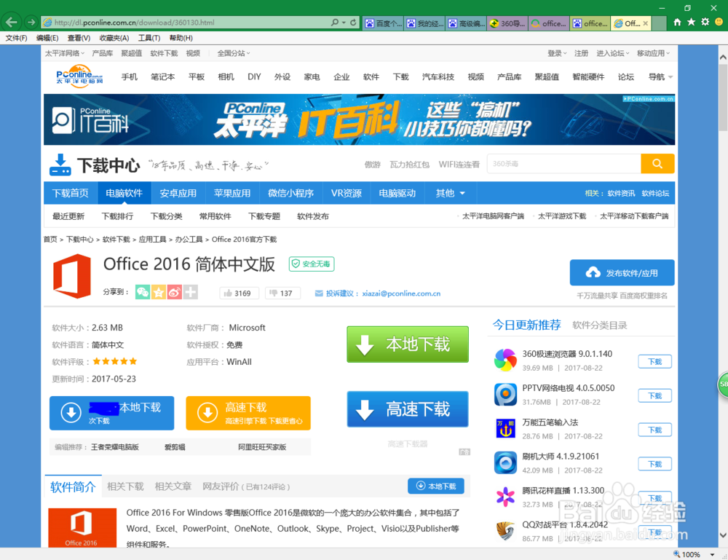Image resolution: width=728 pixels, height=560 pixels.
Task: Open the 工具(T) menu
Action: point(149,38)
